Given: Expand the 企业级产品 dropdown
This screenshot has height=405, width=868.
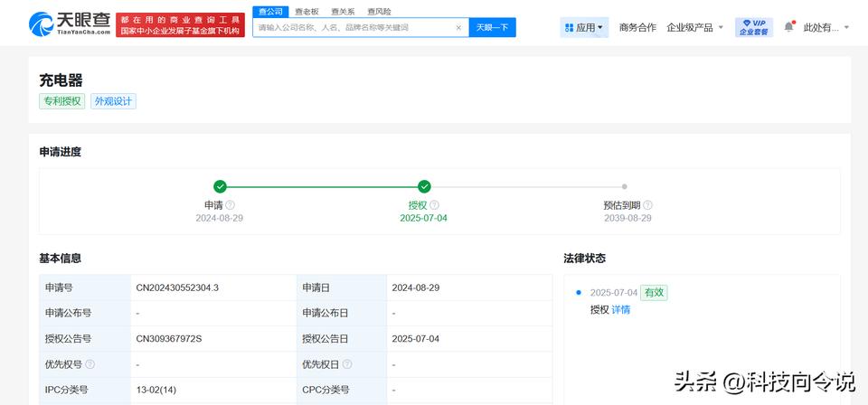Looking at the screenshot, I should pyautogui.click(x=695, y=27).
